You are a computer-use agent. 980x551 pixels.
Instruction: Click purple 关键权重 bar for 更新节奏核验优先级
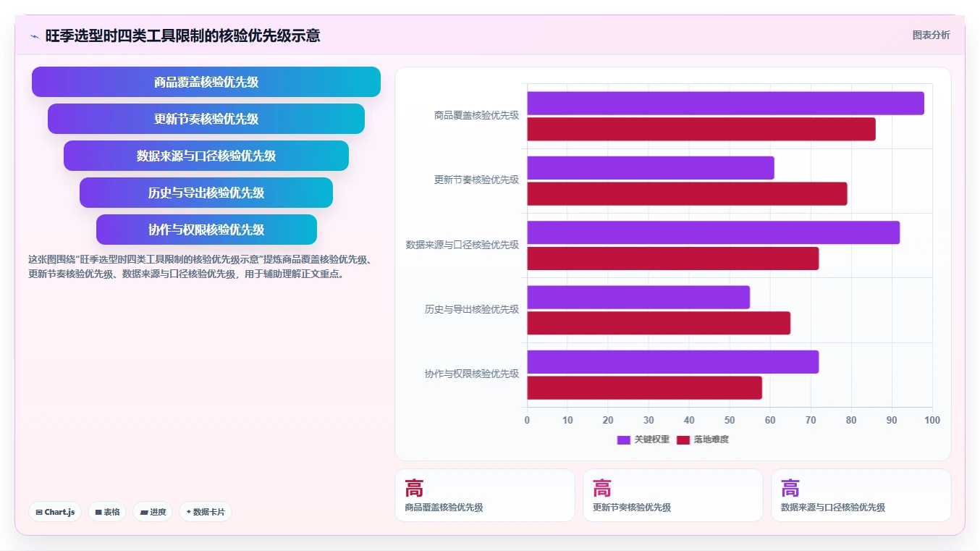click(x=651, y=168)
